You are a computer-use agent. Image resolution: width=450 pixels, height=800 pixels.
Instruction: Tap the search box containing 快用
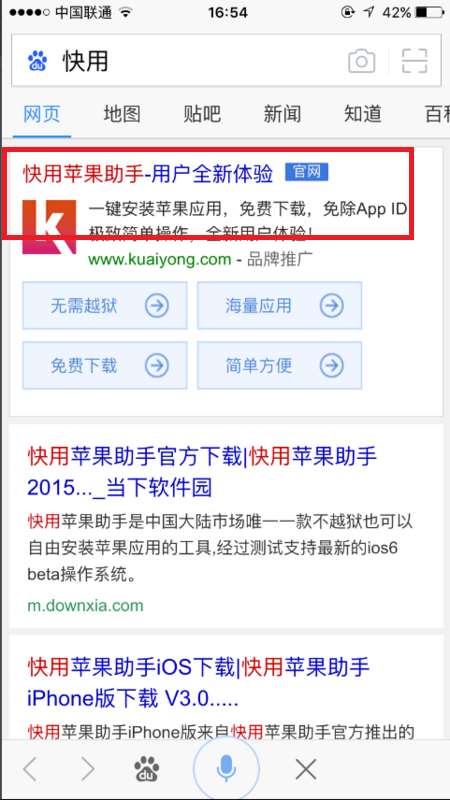226,61
